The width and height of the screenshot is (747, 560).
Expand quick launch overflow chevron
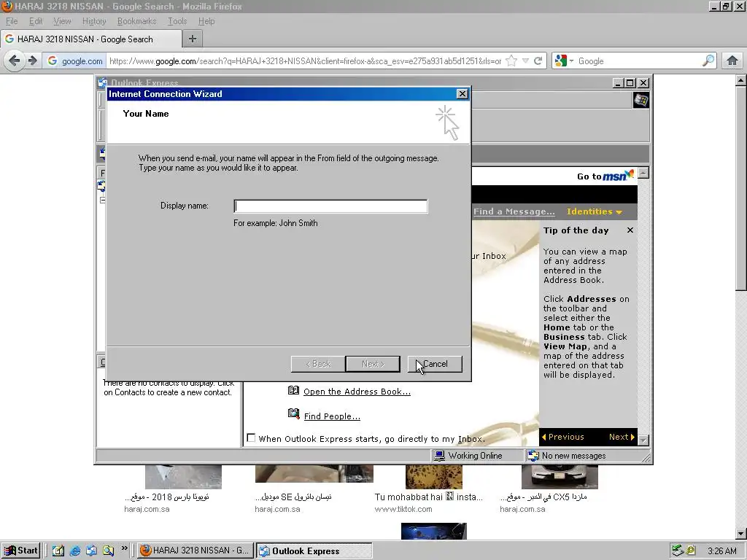click(124, 548)
